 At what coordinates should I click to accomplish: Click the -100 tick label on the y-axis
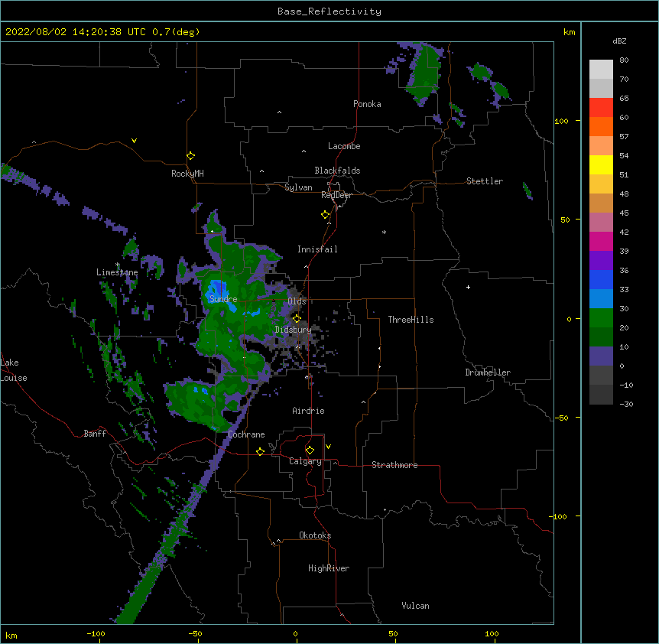click(559, 516)
